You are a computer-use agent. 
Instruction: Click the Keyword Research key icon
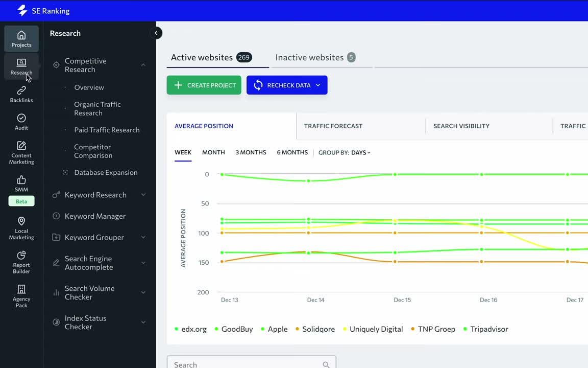tap(56, 195)
